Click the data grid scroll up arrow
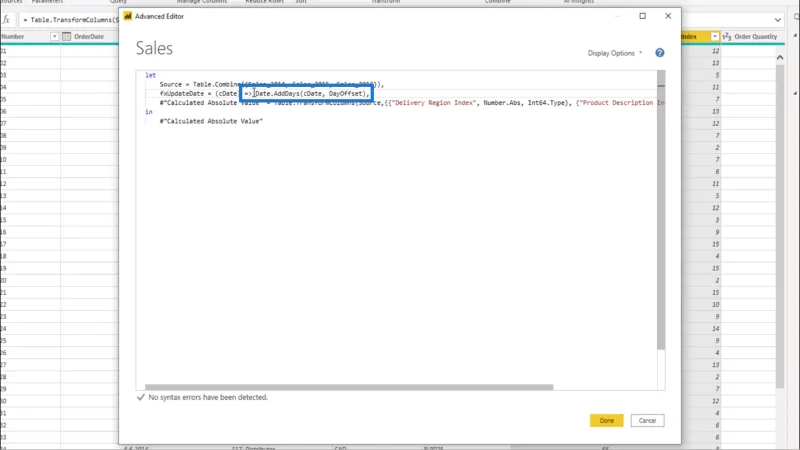The width and height of the screenshot is (800, 450). point(780,58)
